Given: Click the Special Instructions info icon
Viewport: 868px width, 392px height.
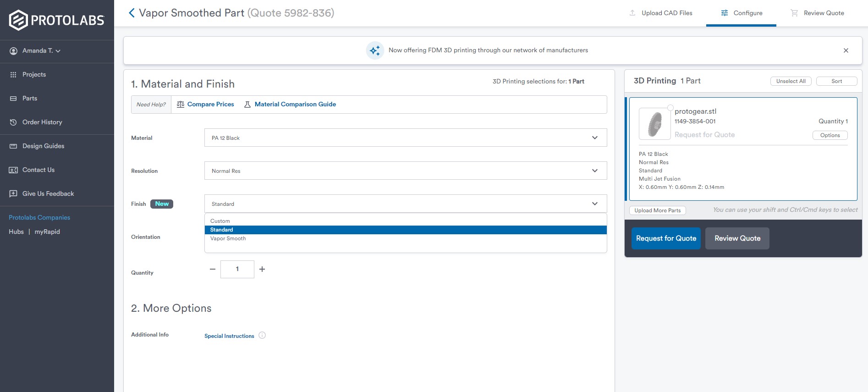Looking at the screenshot, I should [262, 335].
